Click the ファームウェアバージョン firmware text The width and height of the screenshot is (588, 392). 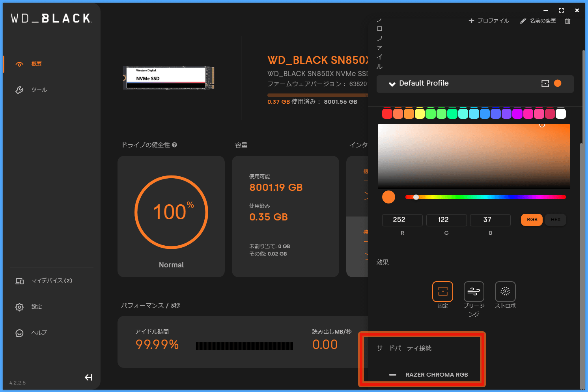coord(317,84)
